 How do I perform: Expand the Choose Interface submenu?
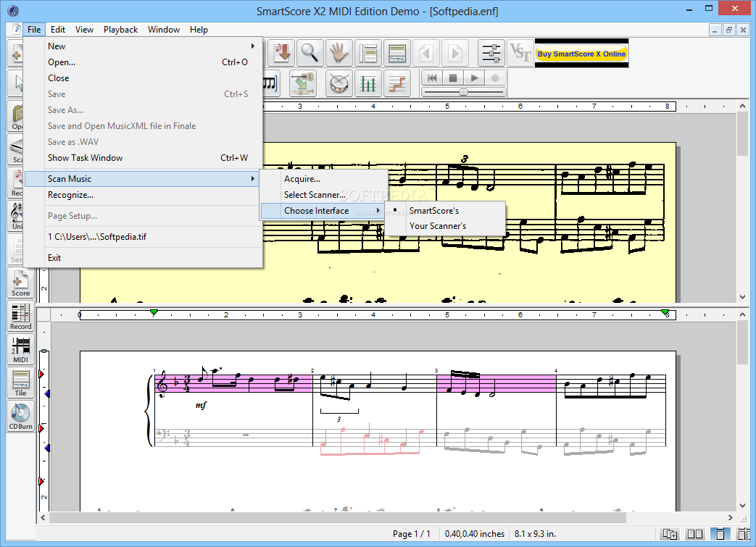coord(323,211)
